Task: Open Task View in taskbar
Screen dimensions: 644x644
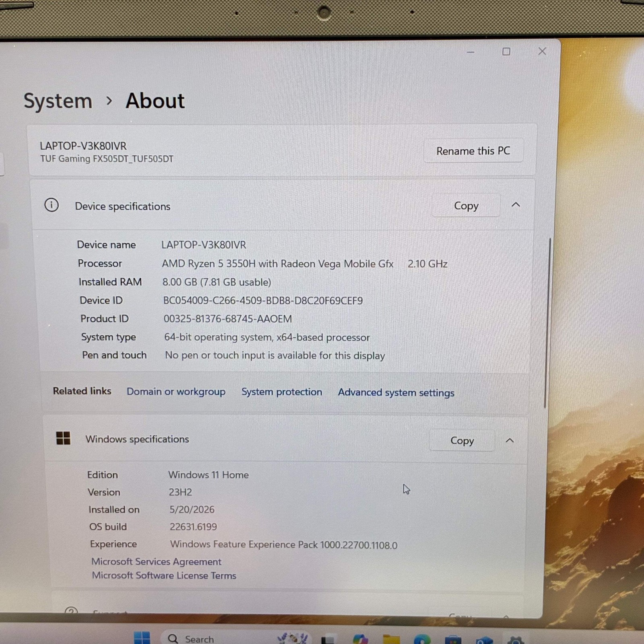Action: pyautogui.click(x=329, y=639)
